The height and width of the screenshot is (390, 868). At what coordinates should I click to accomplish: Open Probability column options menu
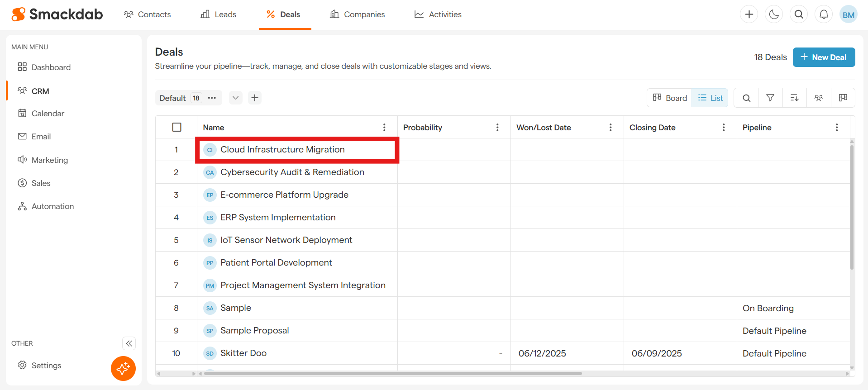pyautogui.click(x=497, y=127)
